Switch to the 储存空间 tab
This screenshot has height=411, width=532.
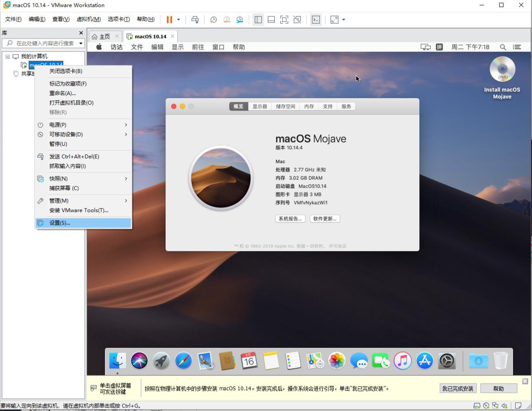click(x=285, y=106)
